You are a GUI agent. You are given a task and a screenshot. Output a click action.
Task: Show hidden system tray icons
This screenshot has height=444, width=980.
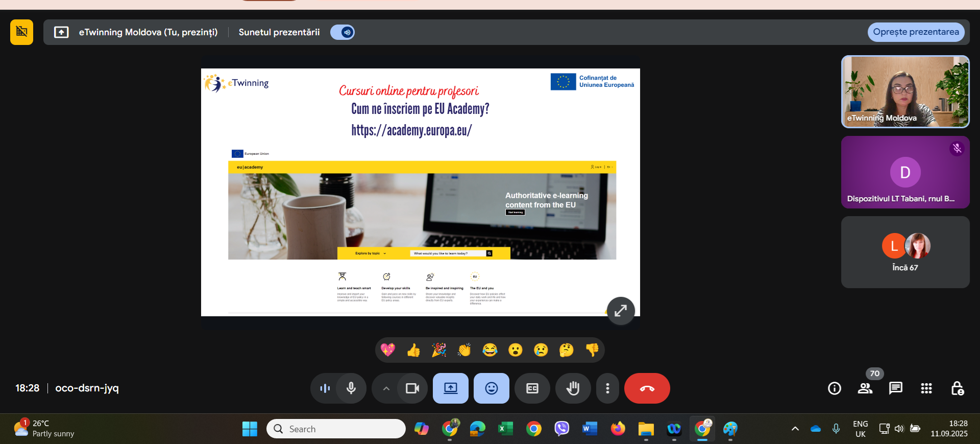click(x=795, y=429)
